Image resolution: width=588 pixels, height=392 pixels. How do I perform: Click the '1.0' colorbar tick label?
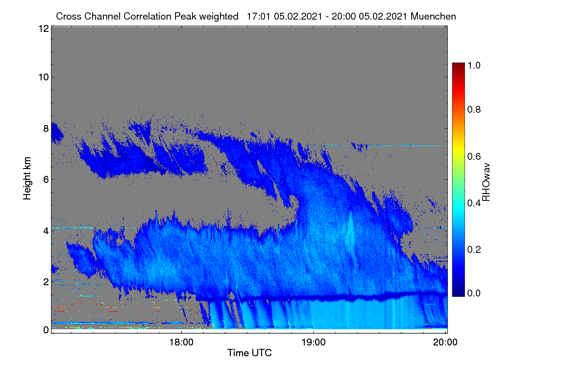(x=473, y=65)
